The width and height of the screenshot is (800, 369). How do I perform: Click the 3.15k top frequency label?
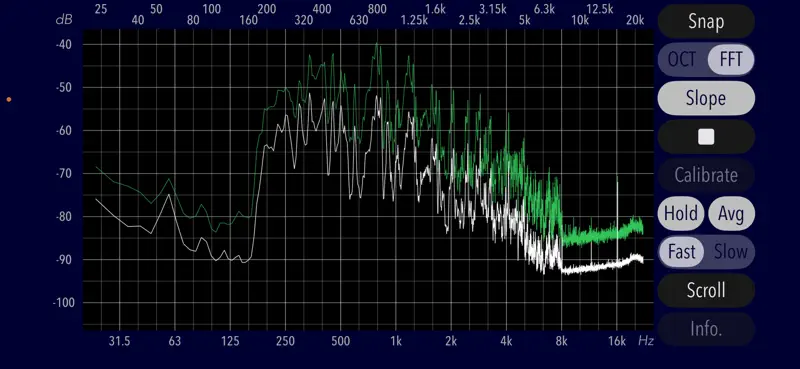tap(493, 9)
